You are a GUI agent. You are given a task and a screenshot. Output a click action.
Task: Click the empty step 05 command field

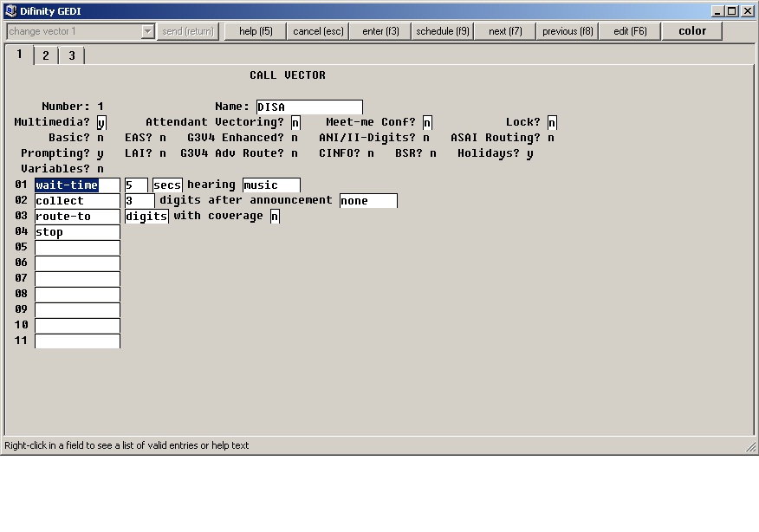click(x=77, y=247)
